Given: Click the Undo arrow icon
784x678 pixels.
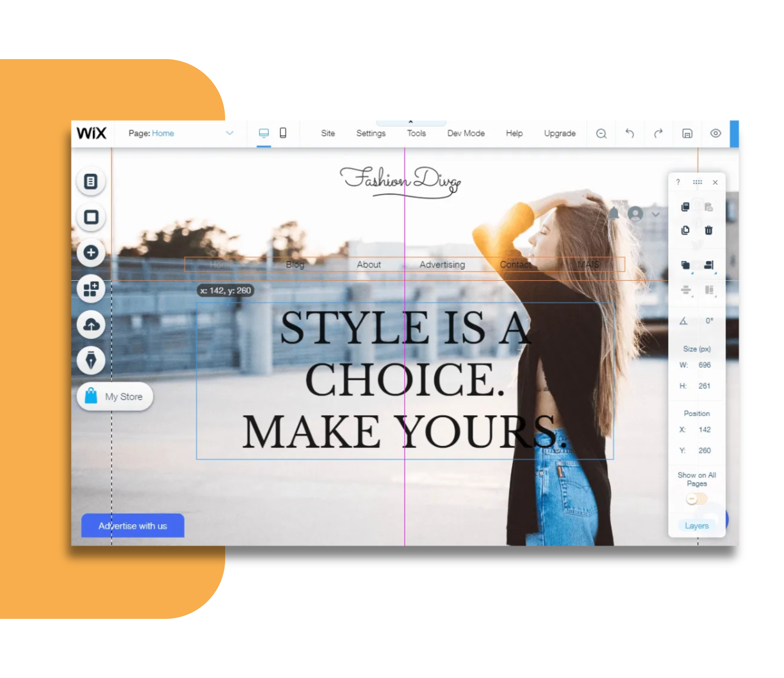Looking at the screenshot, I should (x=630, y=133).
